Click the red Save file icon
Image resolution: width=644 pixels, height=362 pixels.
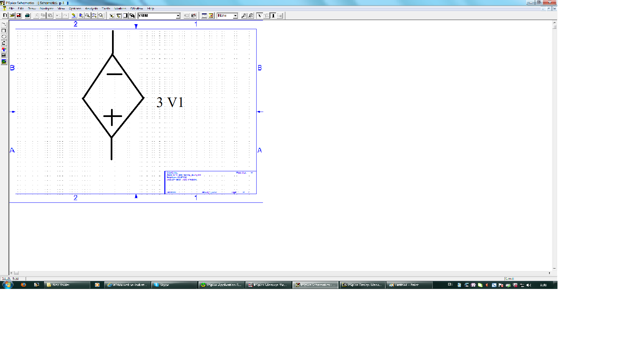coord(19,15)
